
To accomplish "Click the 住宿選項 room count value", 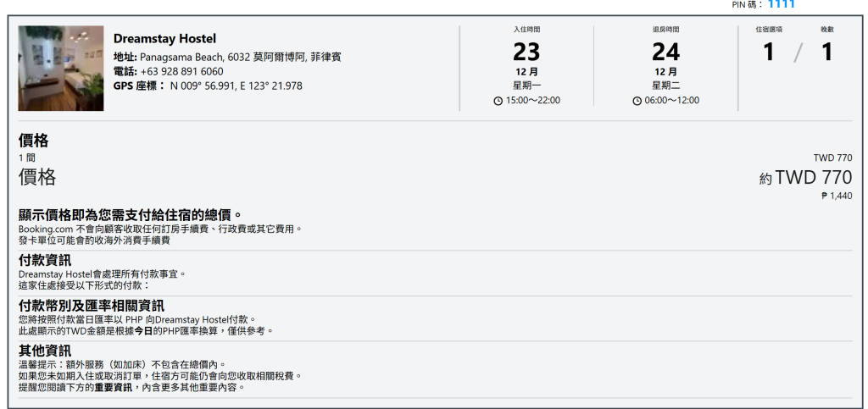I will tap(768, 52).
